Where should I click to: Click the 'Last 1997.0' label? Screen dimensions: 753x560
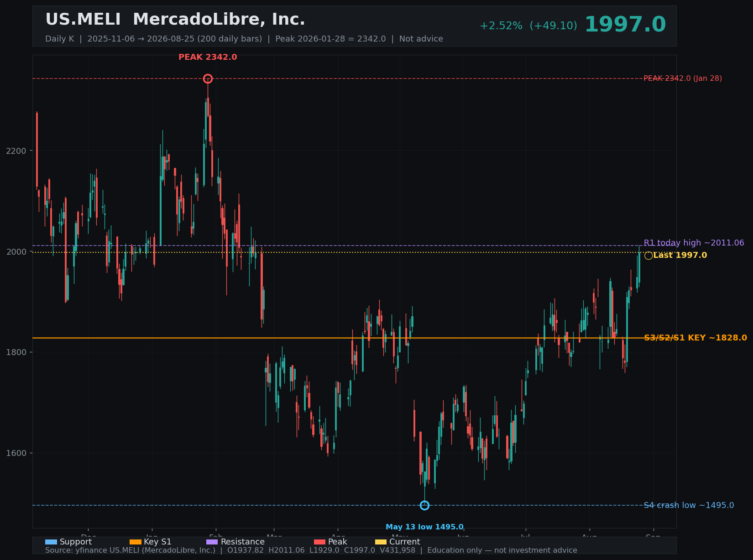pos(680,256)
